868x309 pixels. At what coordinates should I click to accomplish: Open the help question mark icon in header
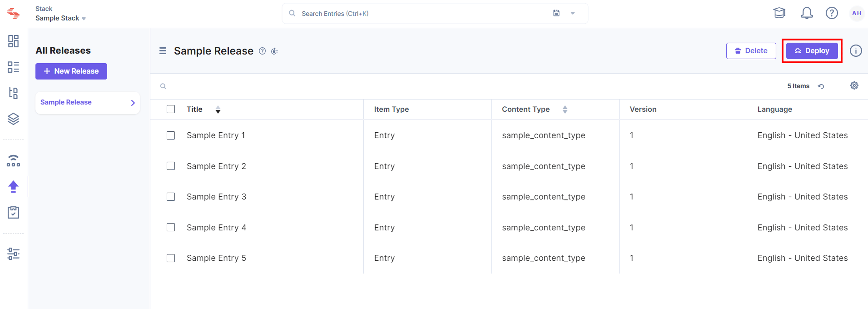[832, 13]
